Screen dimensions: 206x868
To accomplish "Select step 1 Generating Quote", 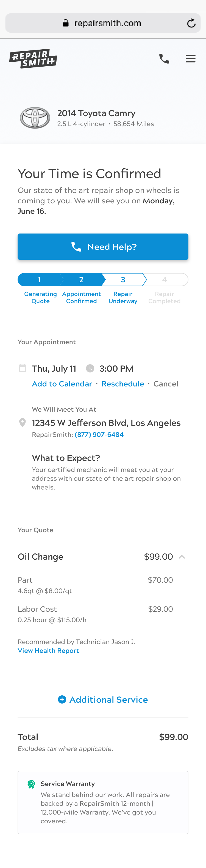I will tap(40, 280).
